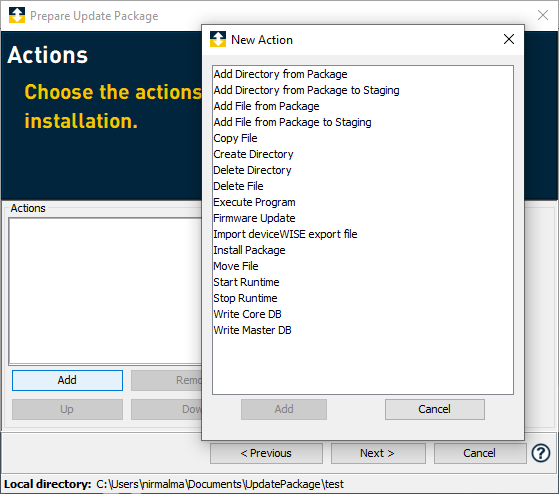Select the Execute Program action

[x=254, y=202]
